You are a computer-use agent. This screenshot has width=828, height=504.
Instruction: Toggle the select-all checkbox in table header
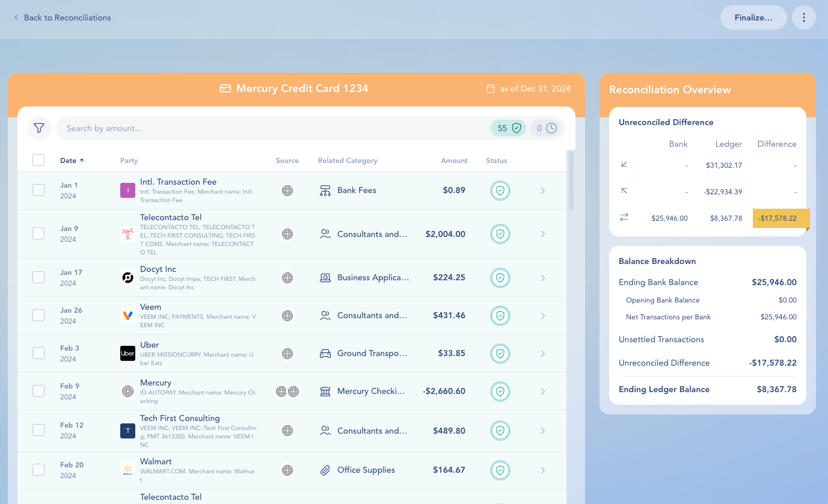[x=38, y=160]
